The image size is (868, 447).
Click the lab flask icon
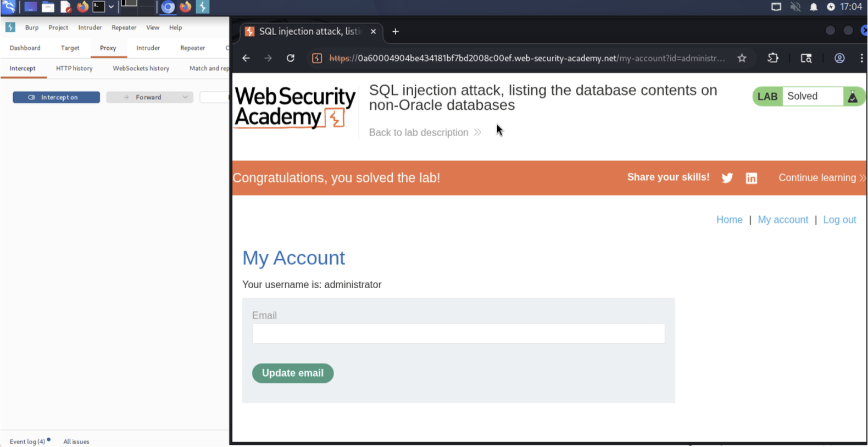[852, 97]
